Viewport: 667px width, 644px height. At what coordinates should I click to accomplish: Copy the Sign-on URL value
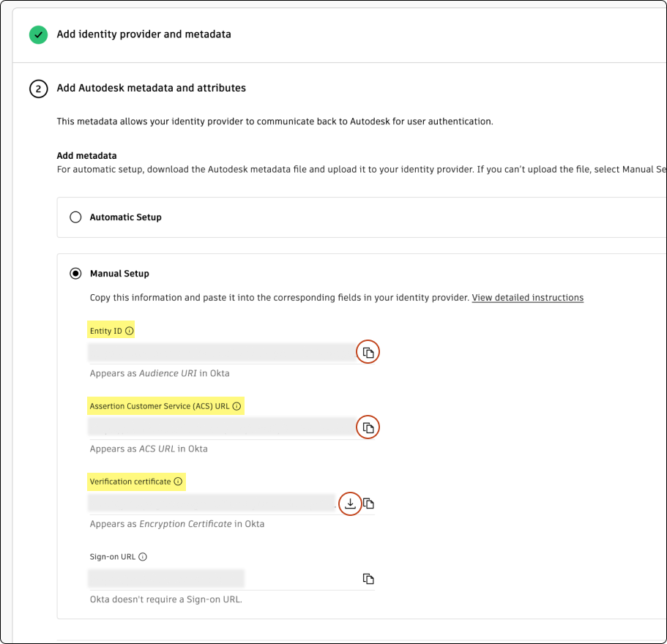coord(369,579)
